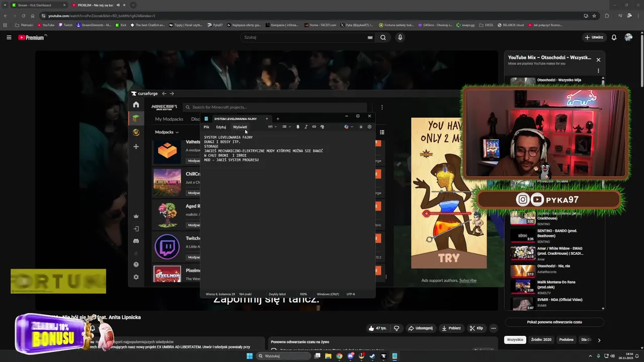Select Minecraft game icon in CurseForge sidebar

[136, 118]
